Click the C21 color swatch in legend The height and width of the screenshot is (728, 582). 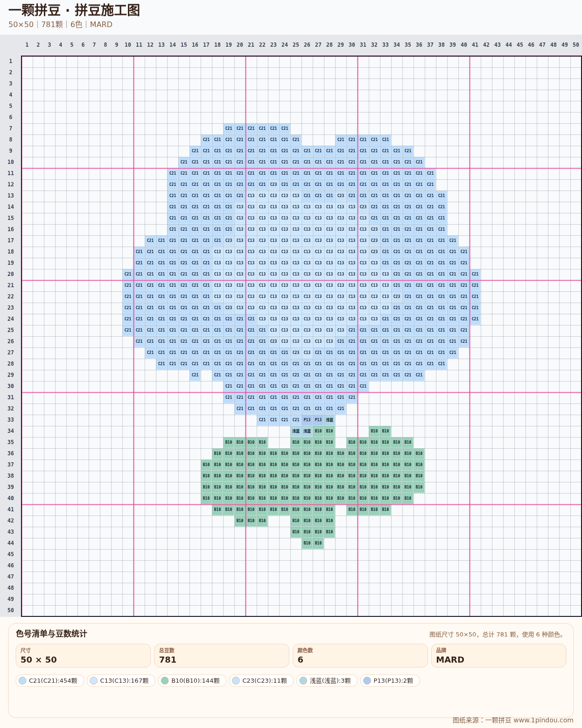[22, 681]
